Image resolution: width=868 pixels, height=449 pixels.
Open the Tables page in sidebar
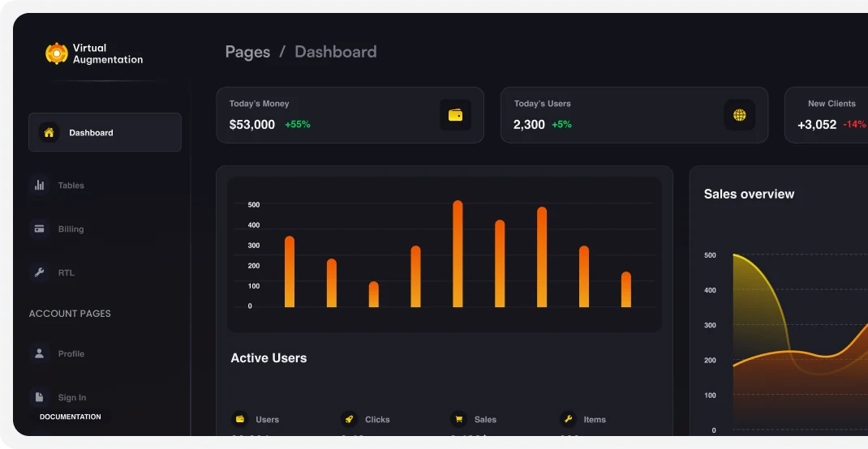tap(71, 186)
